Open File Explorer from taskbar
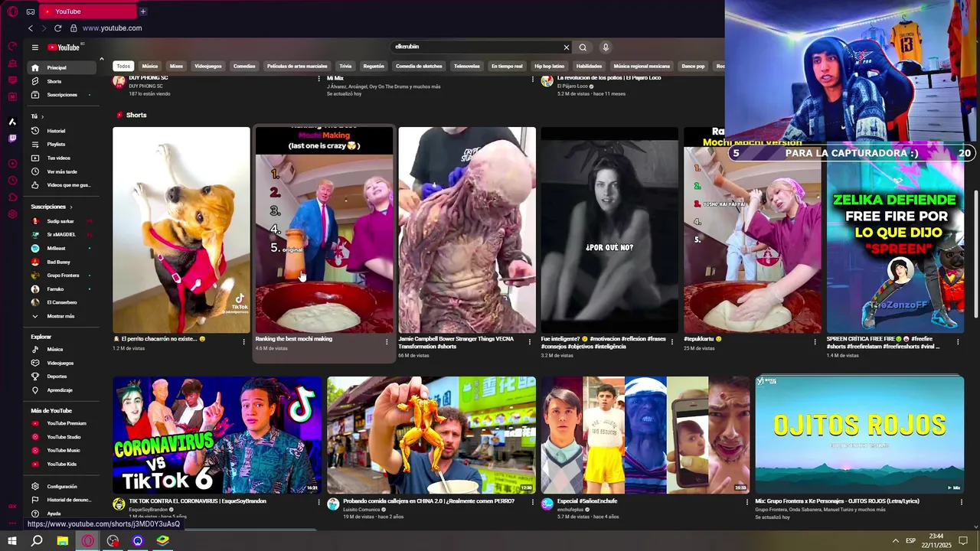Screen dimensions: 980x551 click(63, 541)
